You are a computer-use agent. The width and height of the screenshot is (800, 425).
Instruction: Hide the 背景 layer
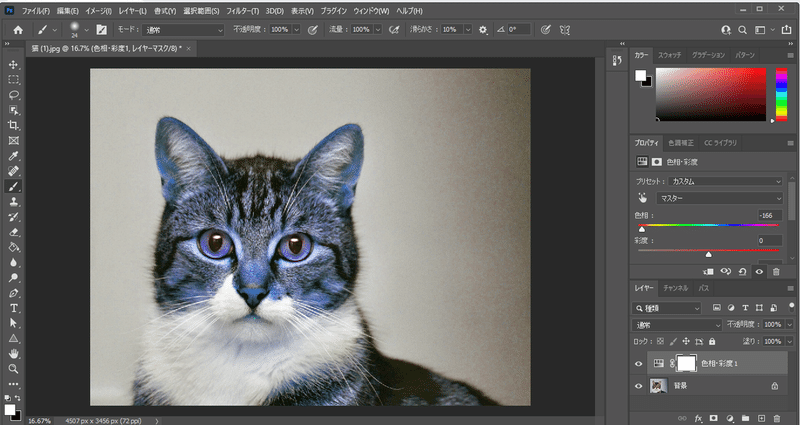click(639, 385)
